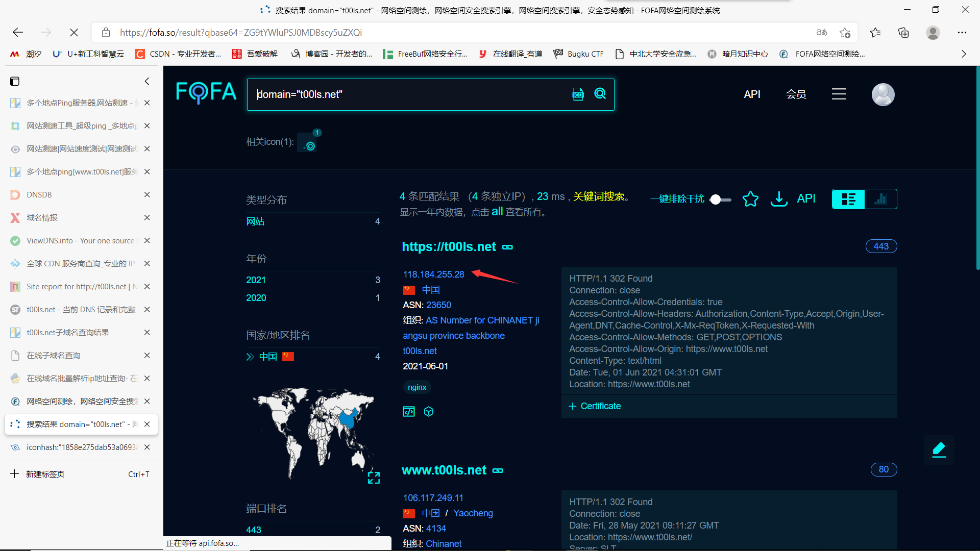The image size is (980, 551).
Task: Click the magnifier search button
Action: [600, 94]
